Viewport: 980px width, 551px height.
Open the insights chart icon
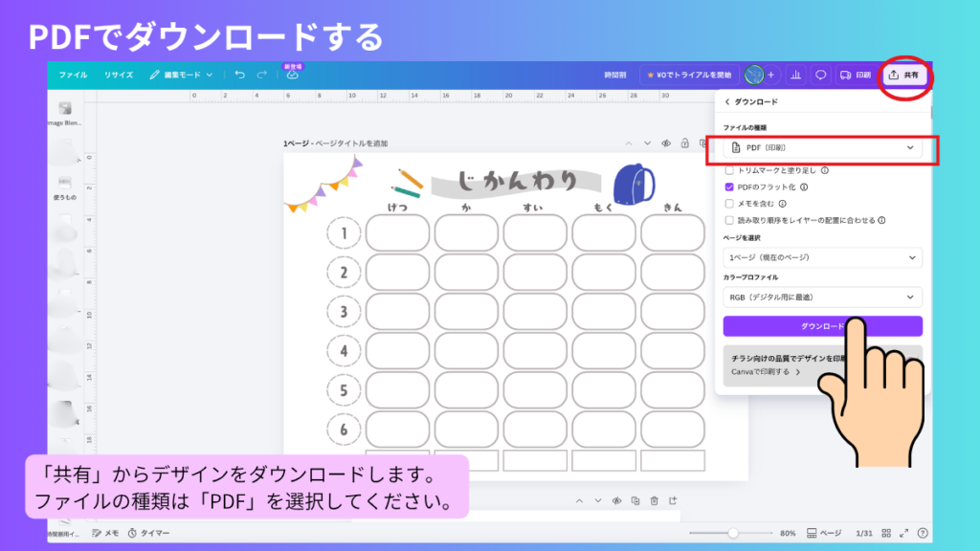796,75
